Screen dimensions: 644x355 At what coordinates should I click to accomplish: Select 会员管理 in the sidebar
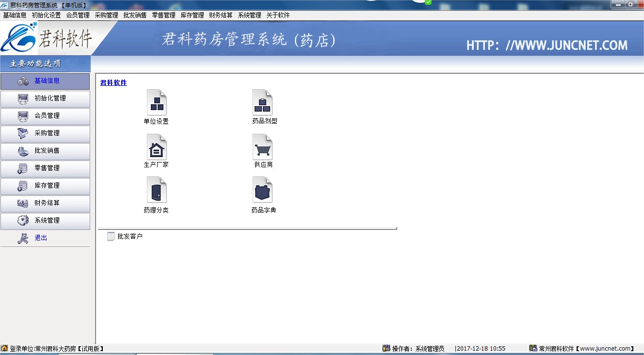tap(45, 116)
